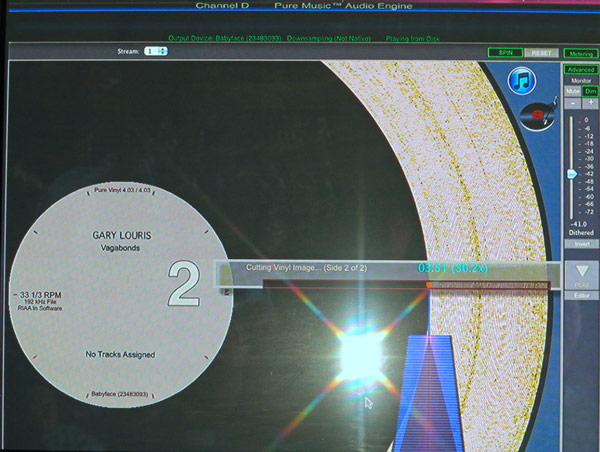
Task: Click the Downsampling (Not Native) status text
Action: pos(329,38)
